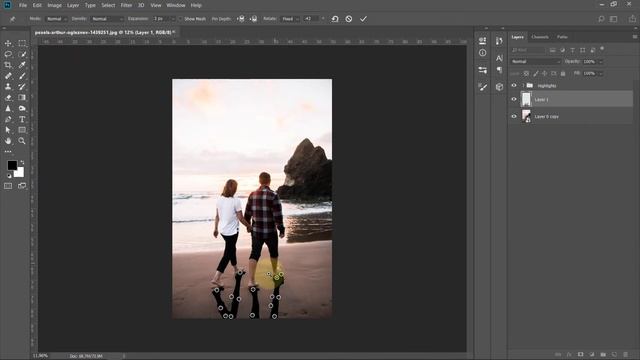Click the white background color swatch
640x360 pixels.
(x=20, y=173)
